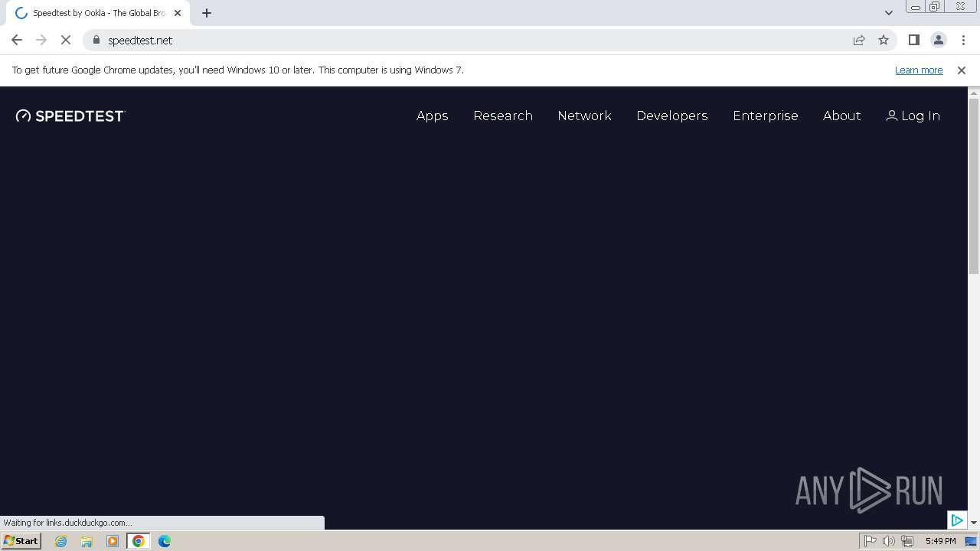Open Chrome profile icon
The height and width of the screenshot is (551, 980).
tap(938, 40)
